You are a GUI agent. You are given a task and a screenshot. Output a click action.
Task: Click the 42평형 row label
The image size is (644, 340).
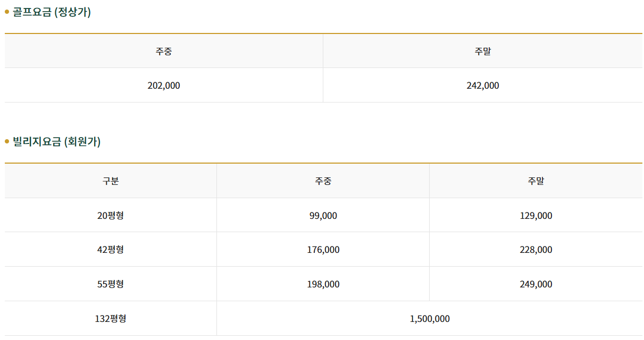click(111, 250)
